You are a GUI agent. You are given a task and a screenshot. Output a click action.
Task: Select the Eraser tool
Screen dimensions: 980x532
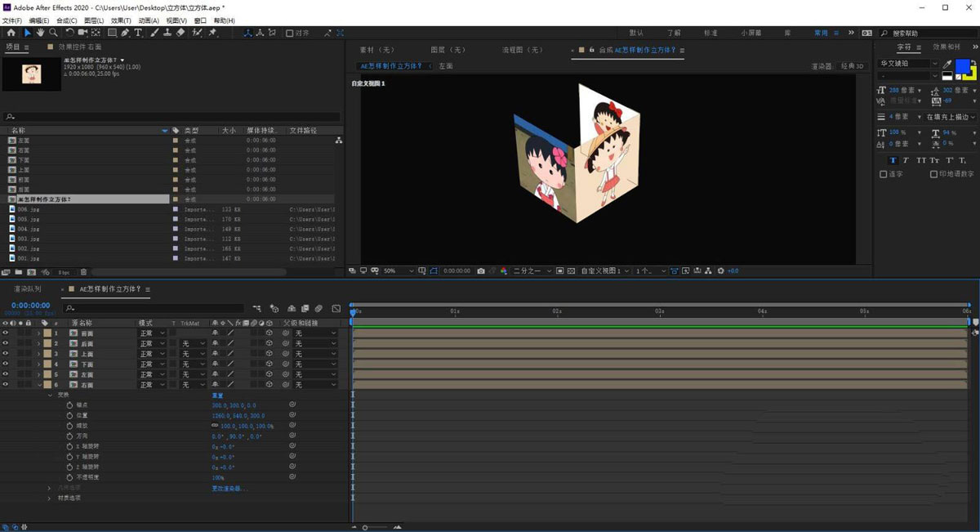coord(180,33)
